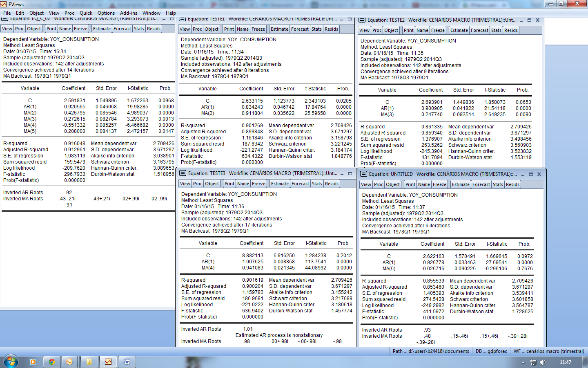The height and width of the screenshot is (368, 588).
Task: Select MA(3) coefficient 0.247740 in TESTE2
Action: pyautogui.click(x=432, y=114)
